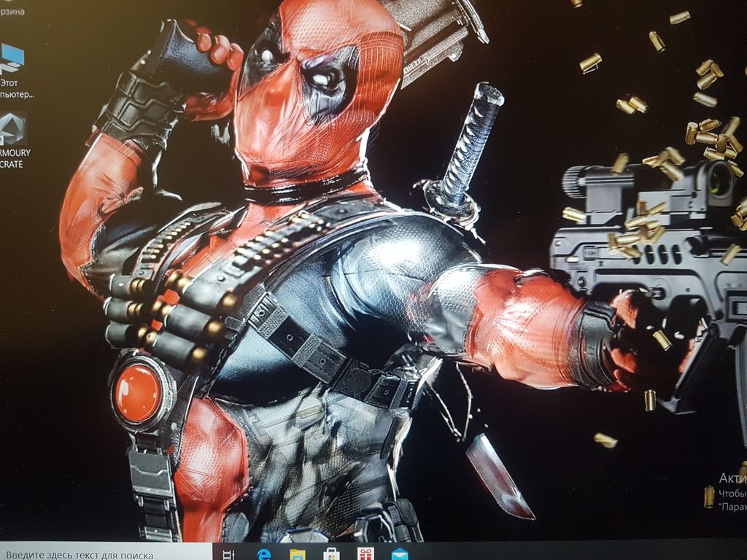
Task: Click the round red belt buckle on wallpaper
Action: tap(138, 393)
